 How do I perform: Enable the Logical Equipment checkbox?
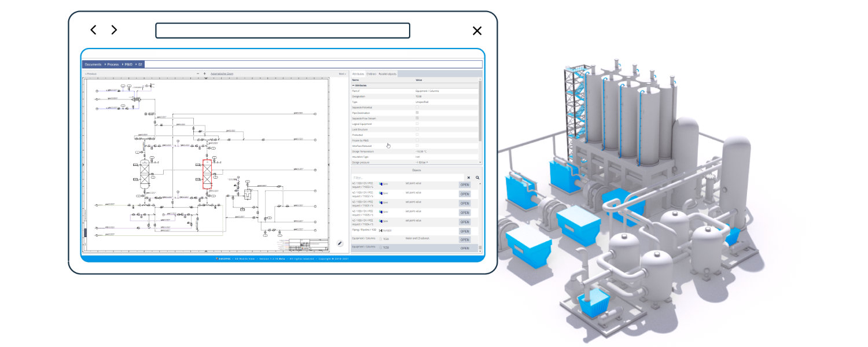(x=417, y=124)
